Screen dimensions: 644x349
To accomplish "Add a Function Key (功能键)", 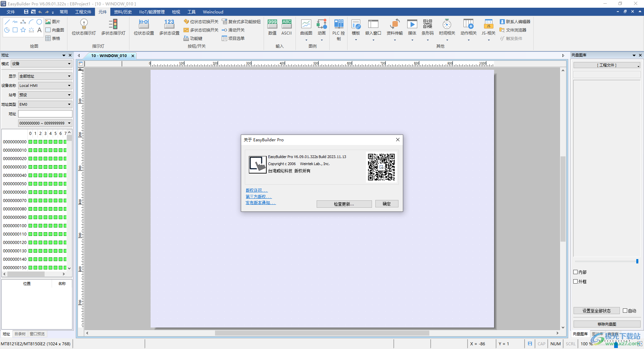I will pyautogui.click(x=193, y=38).
